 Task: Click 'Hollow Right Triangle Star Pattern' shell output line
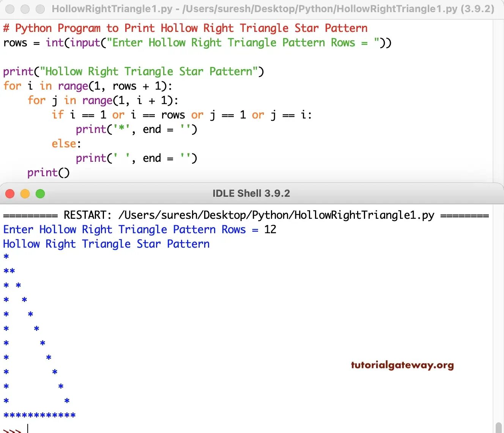106,244
